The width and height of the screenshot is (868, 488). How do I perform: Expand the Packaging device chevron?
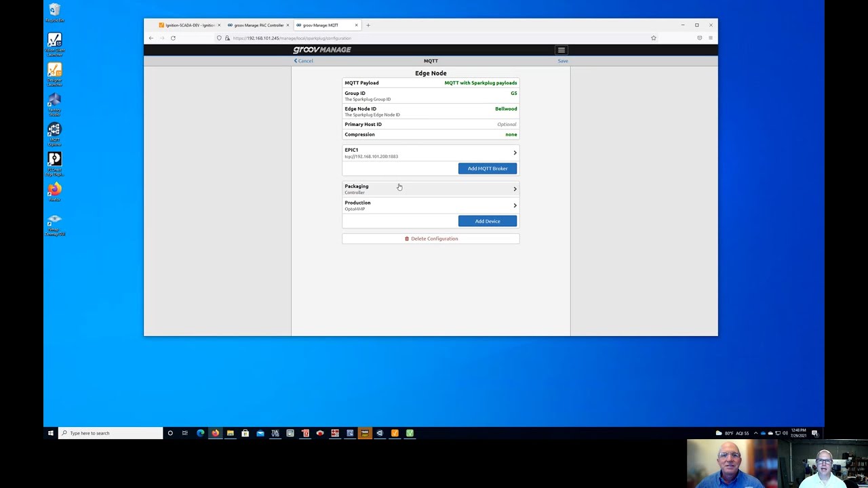515,189
